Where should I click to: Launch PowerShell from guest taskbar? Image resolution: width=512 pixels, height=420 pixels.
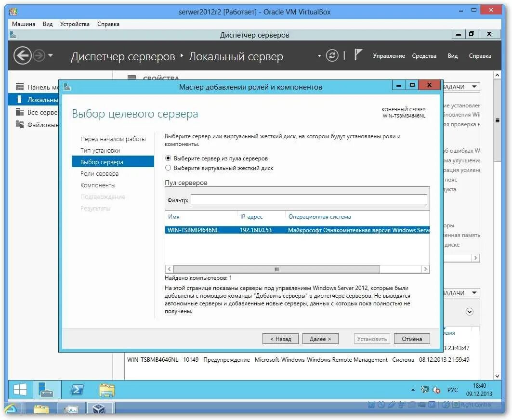77,390
